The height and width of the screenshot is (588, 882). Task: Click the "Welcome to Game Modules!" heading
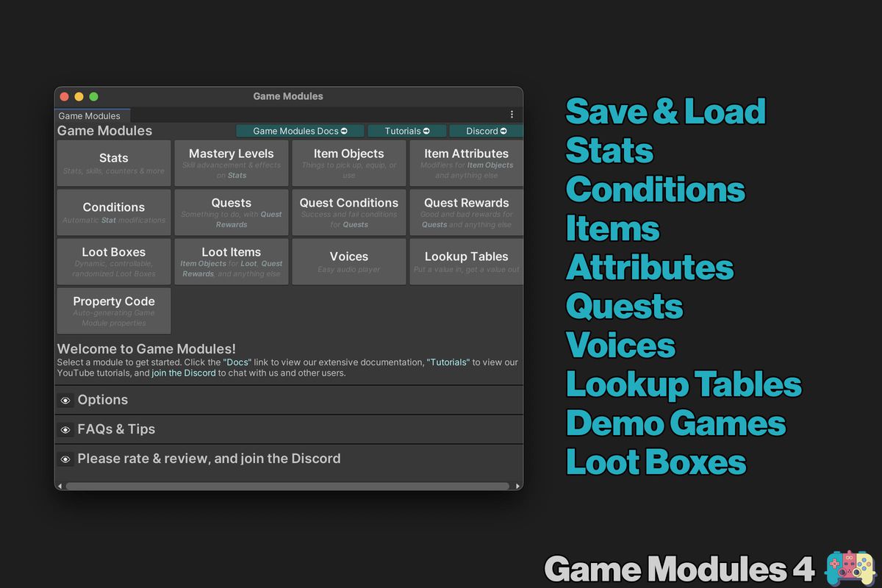[x=146, y=349]
